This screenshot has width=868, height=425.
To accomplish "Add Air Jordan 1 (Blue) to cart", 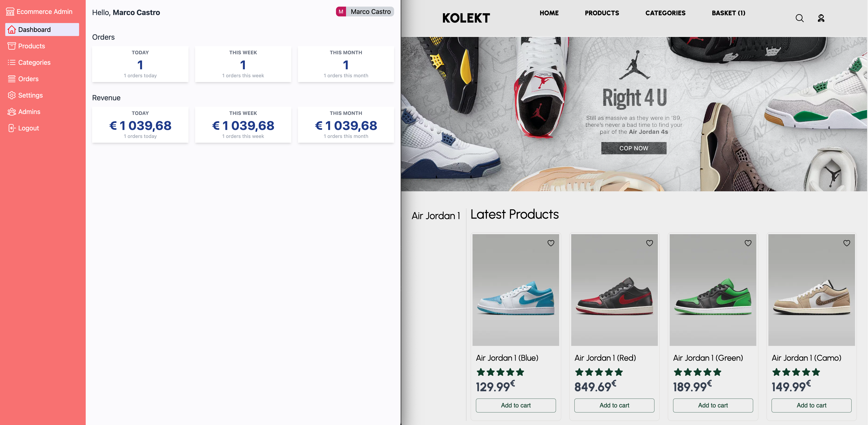I will (516, 405).
